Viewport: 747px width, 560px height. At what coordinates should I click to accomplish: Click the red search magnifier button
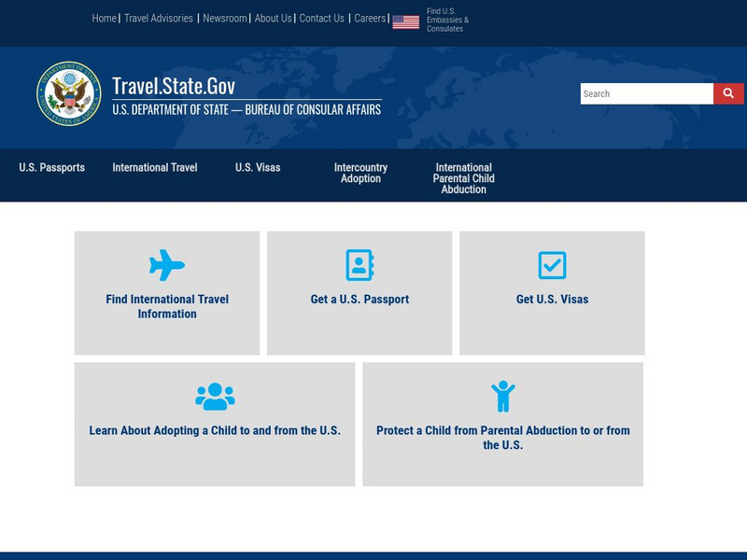click(728, 93)
